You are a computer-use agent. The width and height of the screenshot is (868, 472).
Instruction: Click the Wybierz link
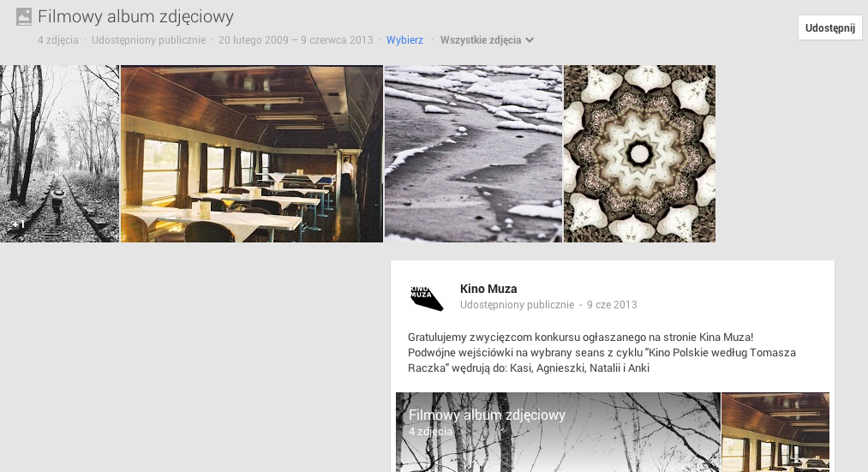(x=404, y=40)
